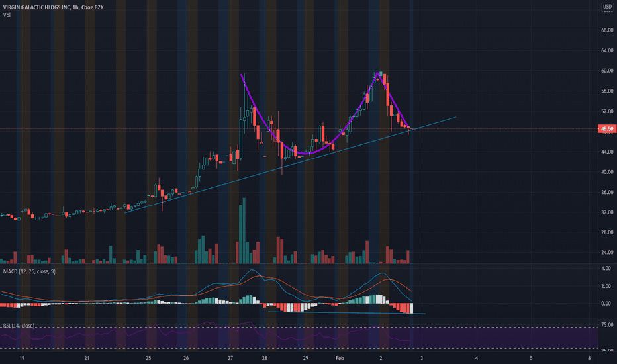Click the 75.00 RSI scale value
Image resolution: width=617 pixels, height=364 pixels.
click(x=607, y=325)
